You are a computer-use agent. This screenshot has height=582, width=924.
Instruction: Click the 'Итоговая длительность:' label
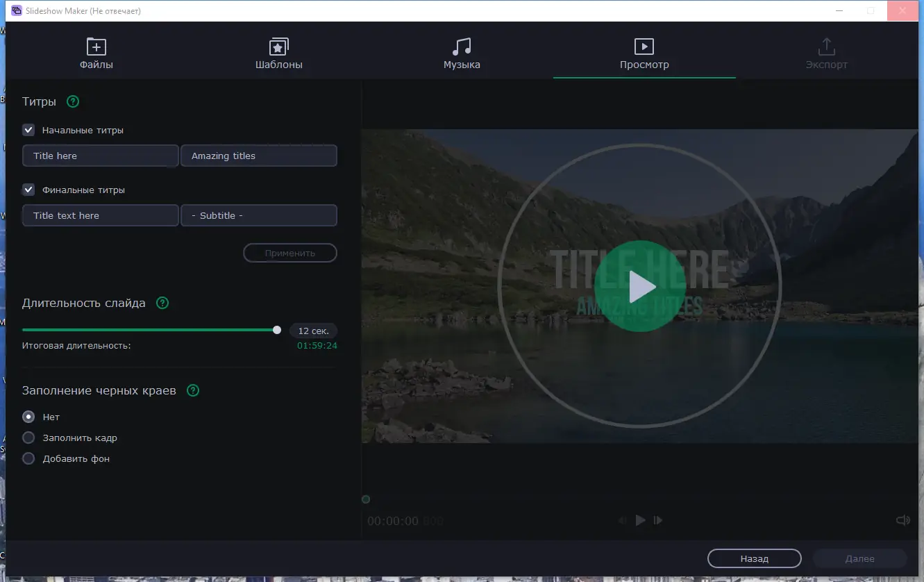pos(76,345)
